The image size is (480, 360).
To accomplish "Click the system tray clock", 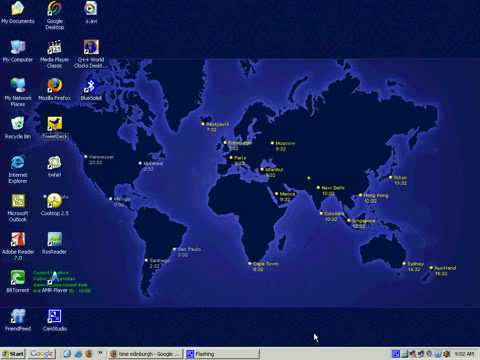I will tap(464, 354).
